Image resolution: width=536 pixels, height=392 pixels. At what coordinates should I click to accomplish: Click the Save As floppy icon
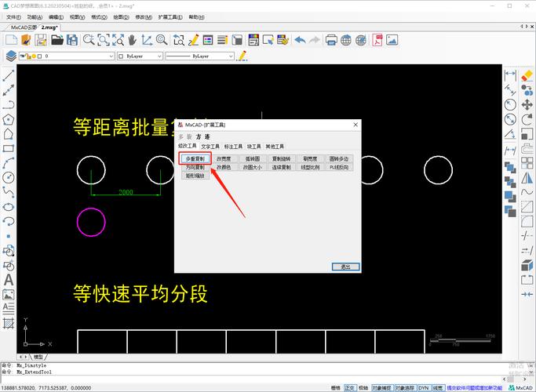(72, 40)
